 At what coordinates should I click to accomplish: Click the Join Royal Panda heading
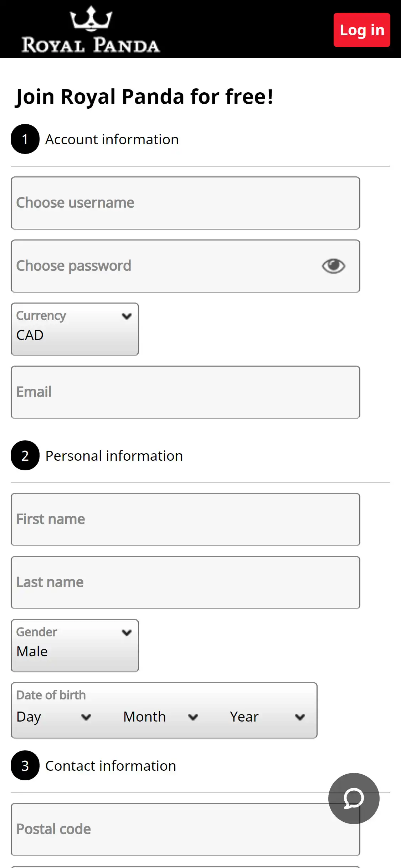[145, 97]
